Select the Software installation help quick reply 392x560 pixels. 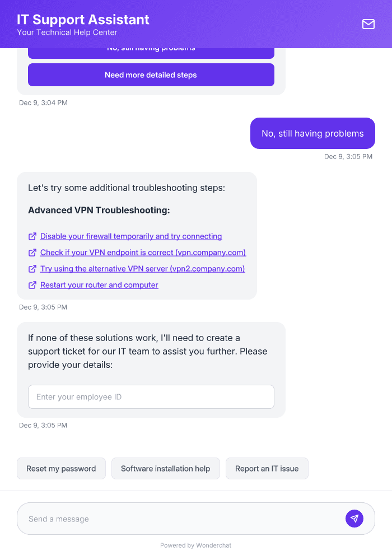tap(165, 468)
